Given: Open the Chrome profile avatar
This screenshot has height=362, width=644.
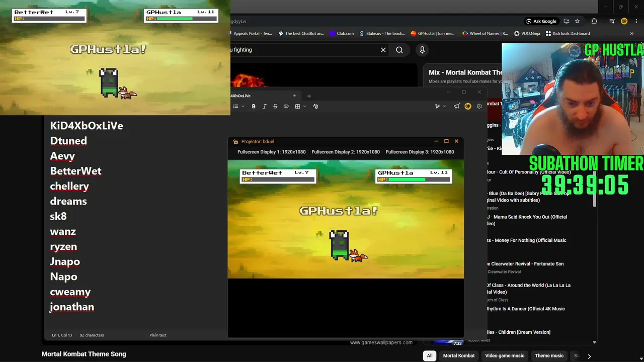Looking at the screenshot, I should tap(624, 21).
